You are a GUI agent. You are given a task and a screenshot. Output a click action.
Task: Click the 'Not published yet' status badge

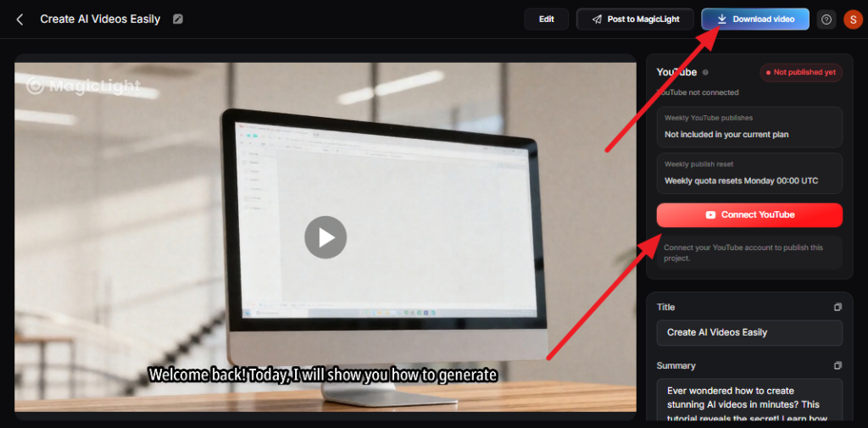[801, 73]
